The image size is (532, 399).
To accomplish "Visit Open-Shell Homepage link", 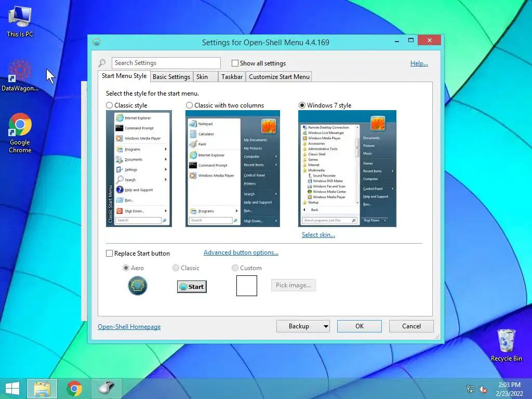I will [x=129, y=327].
